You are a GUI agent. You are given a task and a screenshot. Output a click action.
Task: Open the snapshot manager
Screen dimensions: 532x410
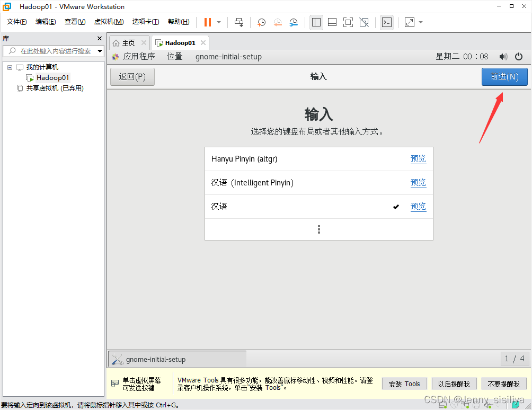click(x=294, y=22)
